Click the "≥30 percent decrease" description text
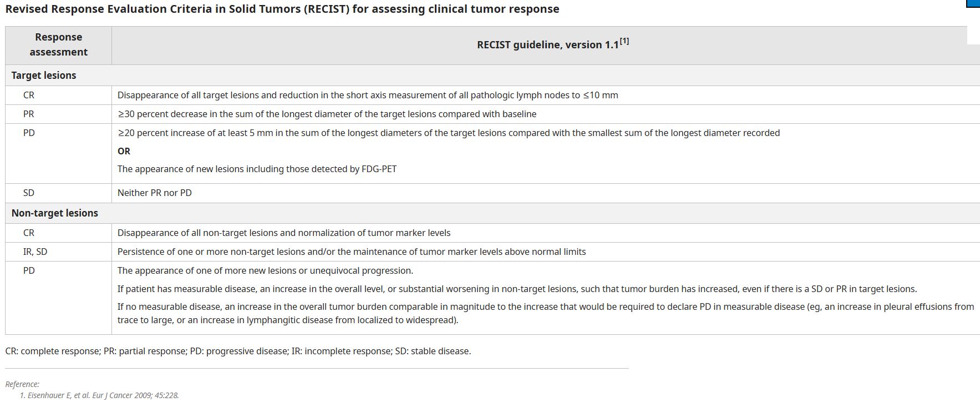The width and height of the screenshot is (980, 402). click(327, 114)
